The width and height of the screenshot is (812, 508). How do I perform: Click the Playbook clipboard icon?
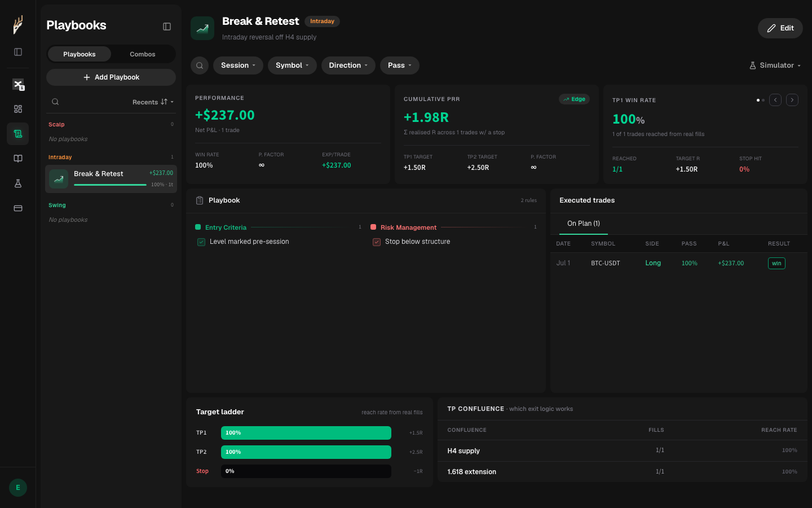click(200, 200)
